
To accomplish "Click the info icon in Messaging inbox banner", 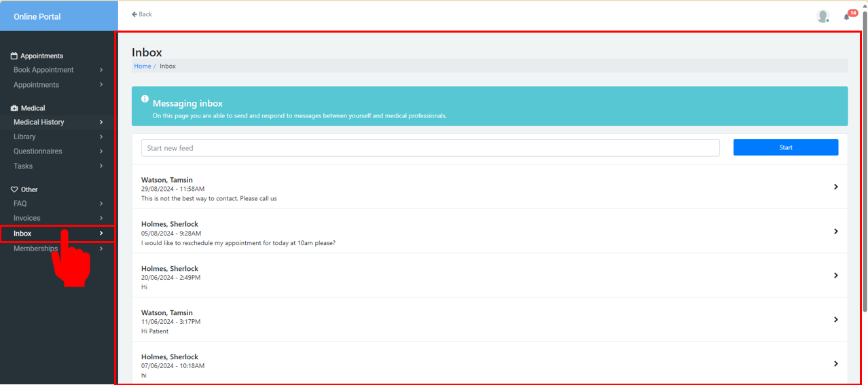I will tap(145, 99).
